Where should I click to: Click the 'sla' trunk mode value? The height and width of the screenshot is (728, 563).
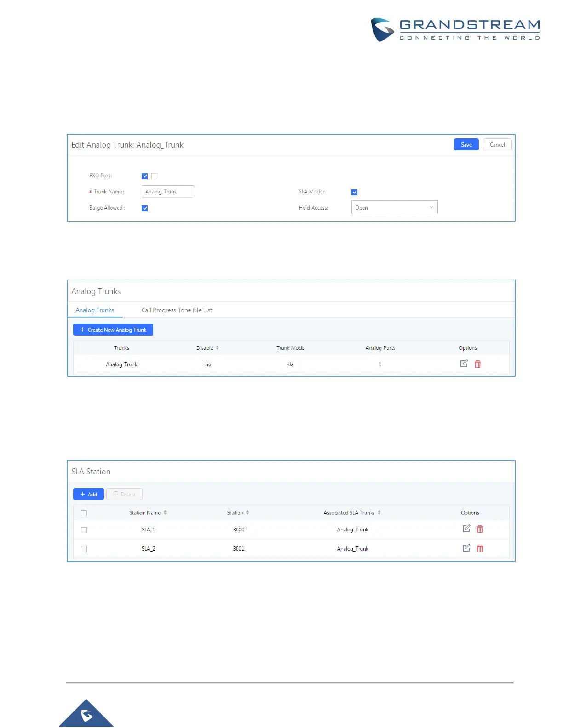[x=290, y=364]
